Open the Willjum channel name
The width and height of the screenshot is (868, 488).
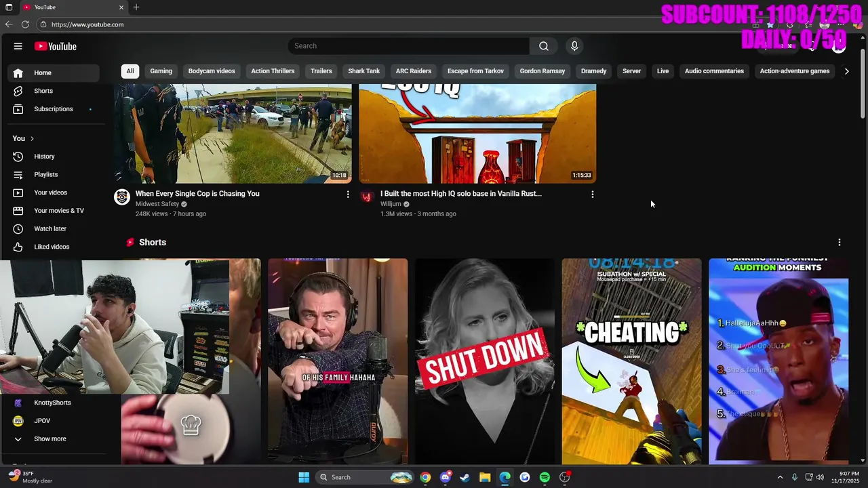pyautogui.click(x=391, y=204)
